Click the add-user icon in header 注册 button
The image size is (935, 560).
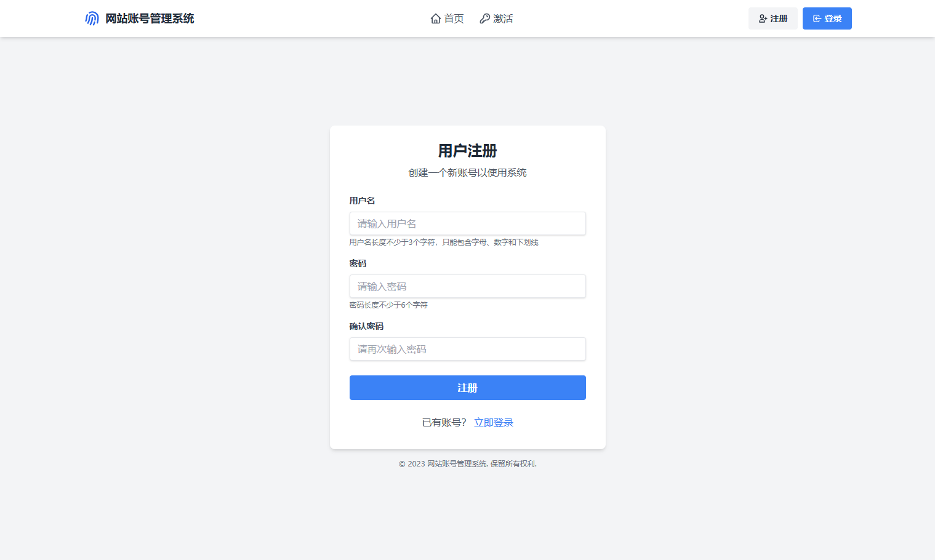763,18
